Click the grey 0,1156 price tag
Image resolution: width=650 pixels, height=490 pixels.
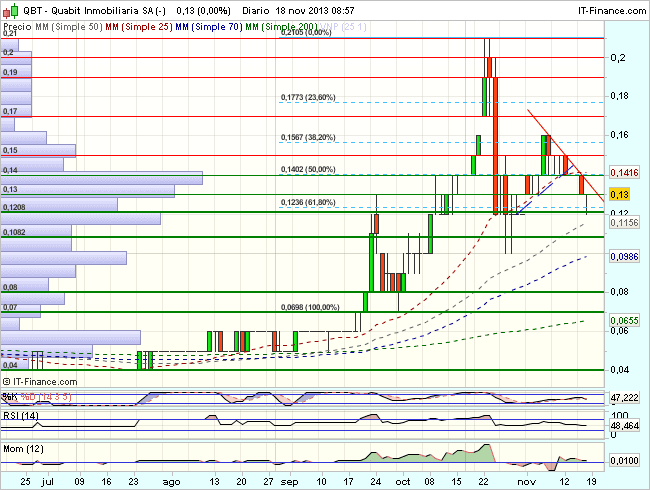(x=624, y=223)
